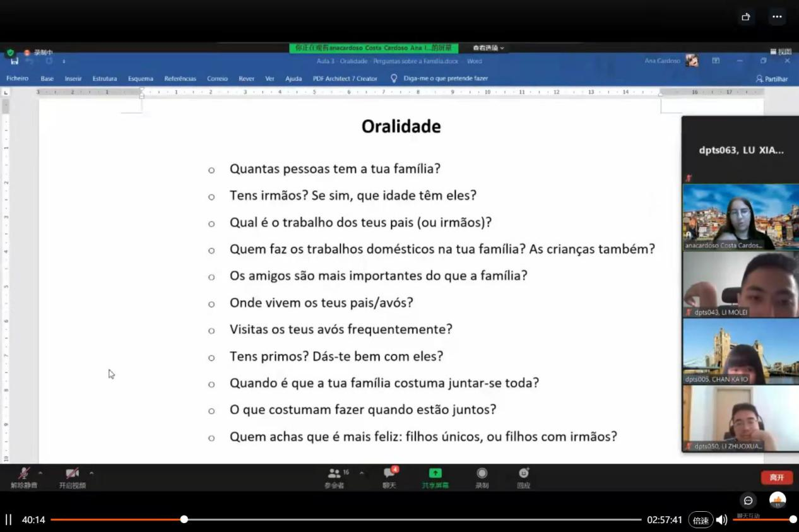The height and width of the screenshot is (532, 799).
Task: Click the green Share Screen icon
Action: [x=435, y=473]
